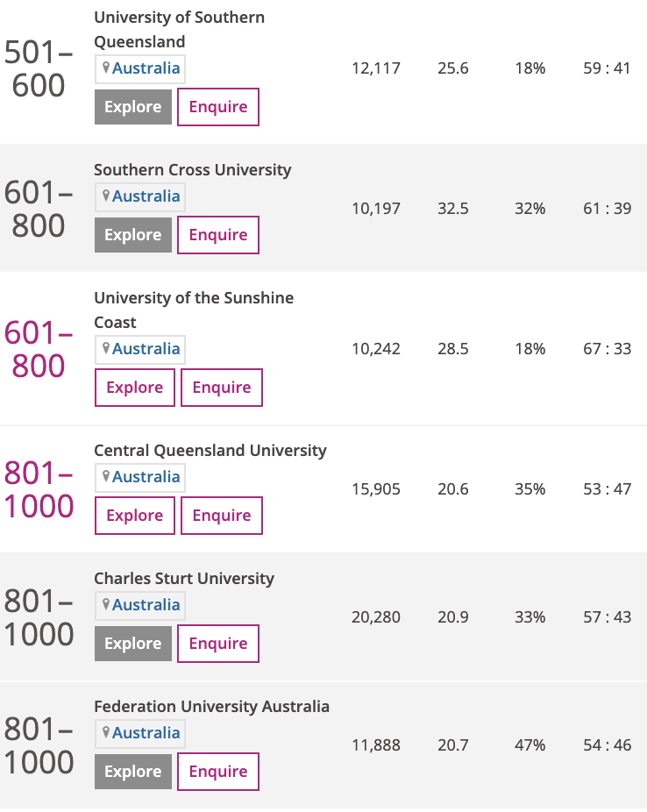647x812 pixels.
Task: Open the Charles Sturt University link
Action: pos(184,579)
